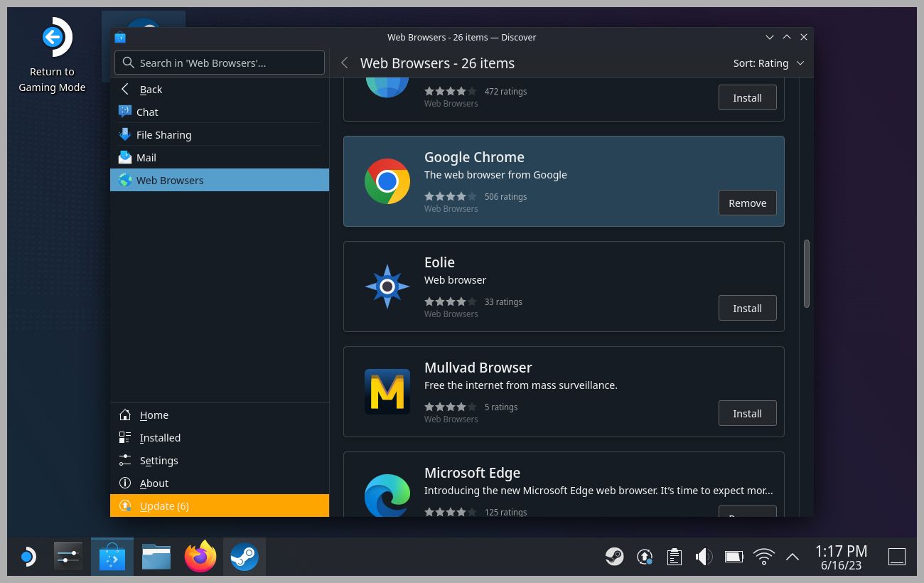Click the 125 ratings text
This screenshot has width=924, height=583.
pos(505,512)
